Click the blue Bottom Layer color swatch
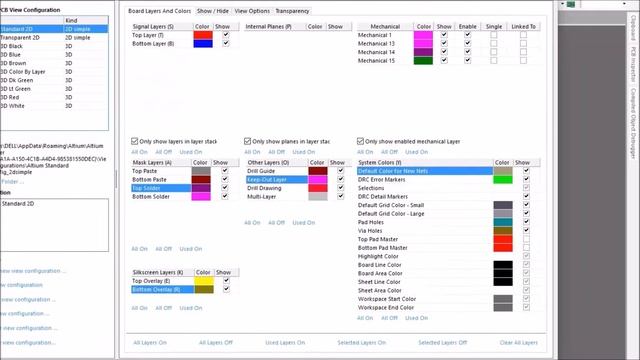The height and width of the screenshot is (360, 640). point(203,44)
